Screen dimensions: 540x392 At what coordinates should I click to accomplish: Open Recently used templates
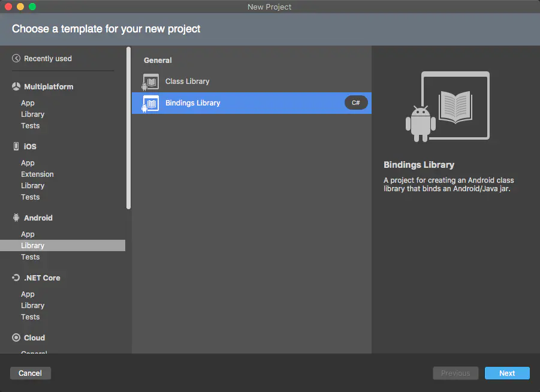point(48,59)
